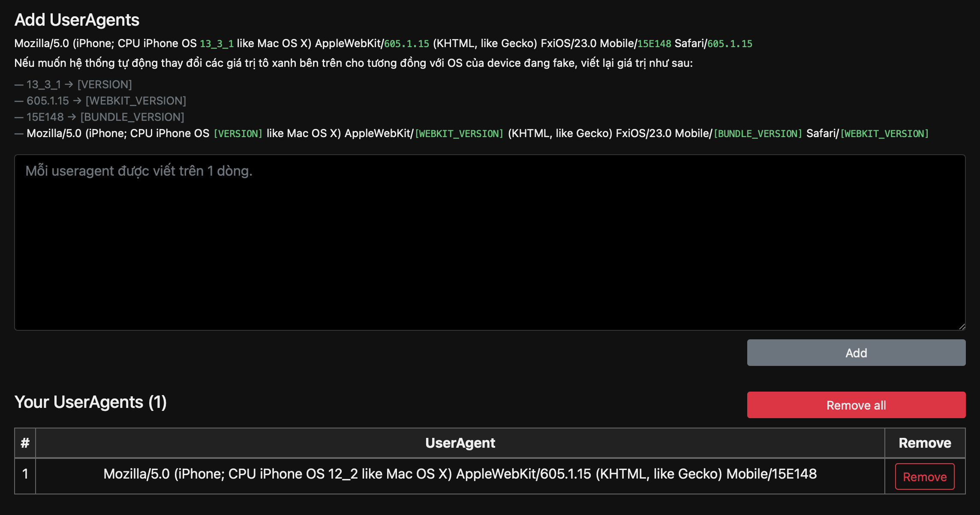Click the 13_3_1 → [VERSION] hint line
This screenshot has height=515, width=980.
73,84
